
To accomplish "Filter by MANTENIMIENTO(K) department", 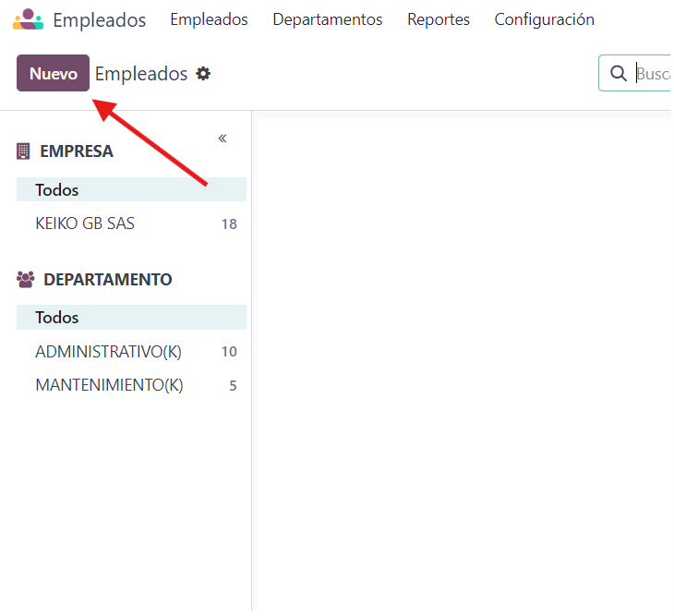I will 109,385.
